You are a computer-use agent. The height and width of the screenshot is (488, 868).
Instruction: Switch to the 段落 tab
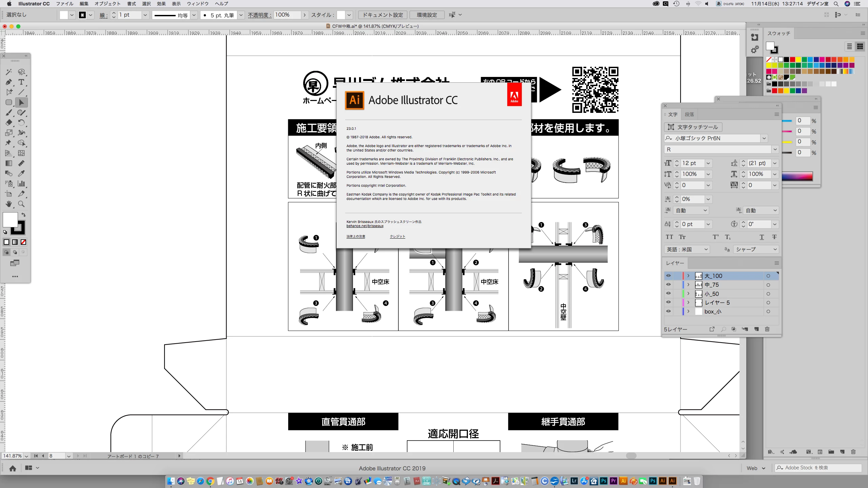click(x=689, y=115)
